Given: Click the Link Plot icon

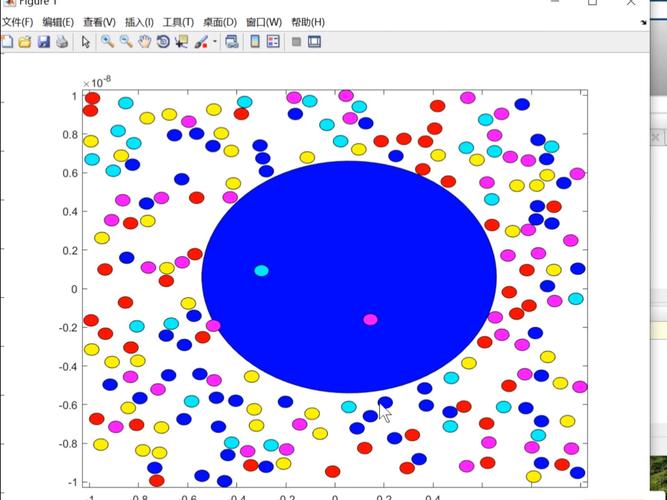Looking at the screenshot, I should pyautogui.click(x=232, y=42).
